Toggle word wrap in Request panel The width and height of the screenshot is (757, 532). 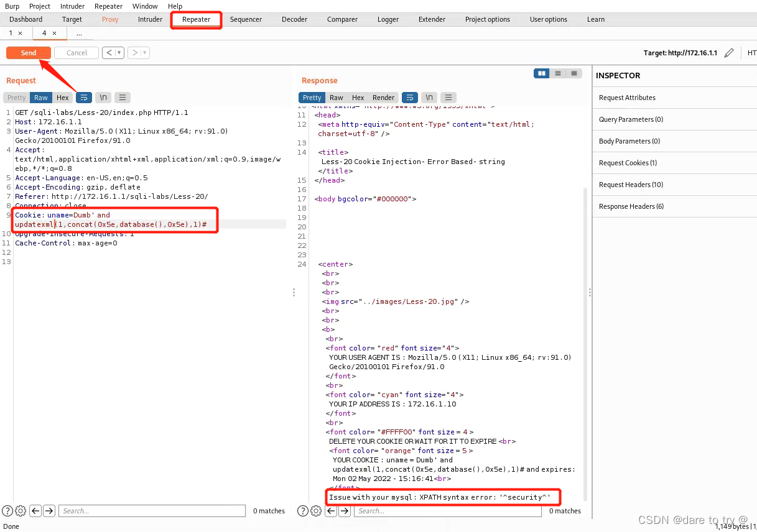click(x=84, y=98)
